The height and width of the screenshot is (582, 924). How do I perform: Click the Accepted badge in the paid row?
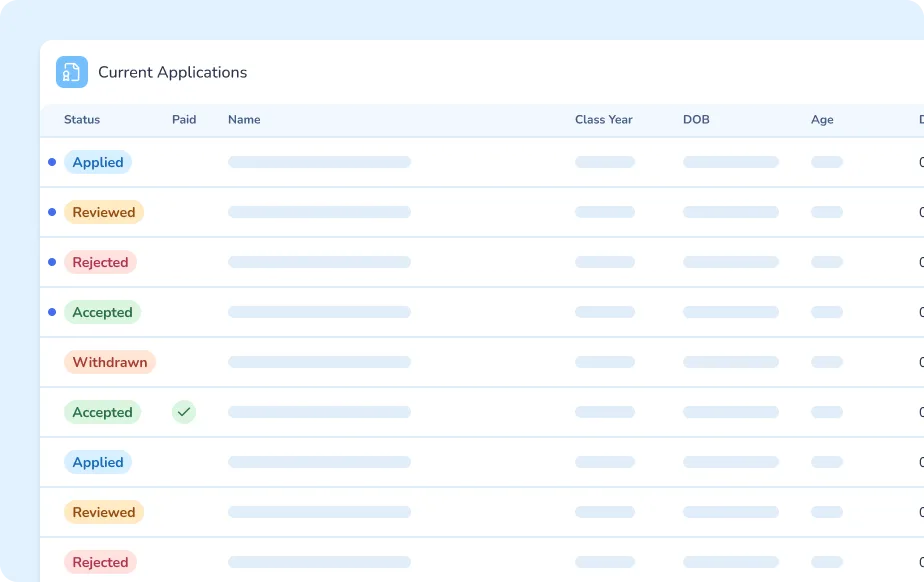(102, 412)
